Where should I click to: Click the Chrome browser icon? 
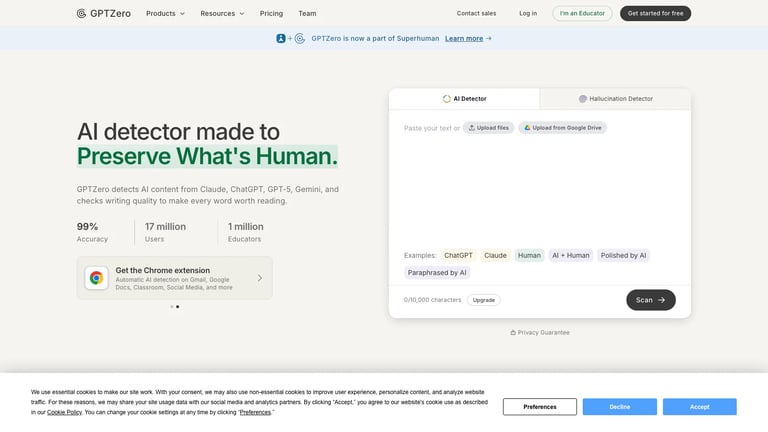[x=96, y=278]
